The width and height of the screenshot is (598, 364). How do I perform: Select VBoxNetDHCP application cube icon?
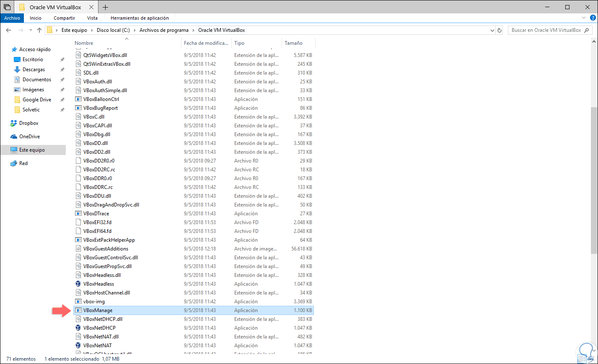tap(78, 328)
